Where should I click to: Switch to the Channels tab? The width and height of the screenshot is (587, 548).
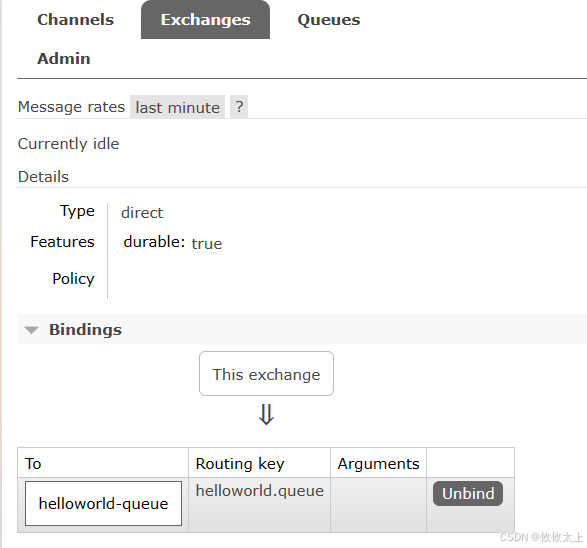tap(75, 20)
